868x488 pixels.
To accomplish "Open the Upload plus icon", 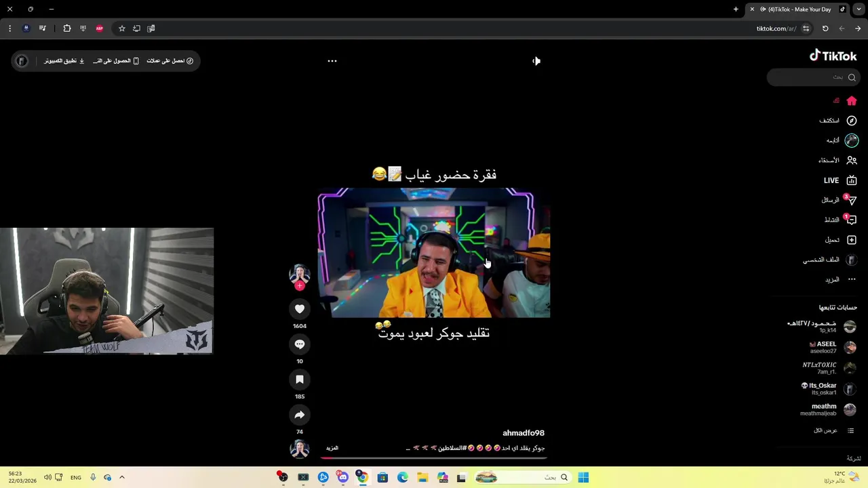I will pos(852,240).
